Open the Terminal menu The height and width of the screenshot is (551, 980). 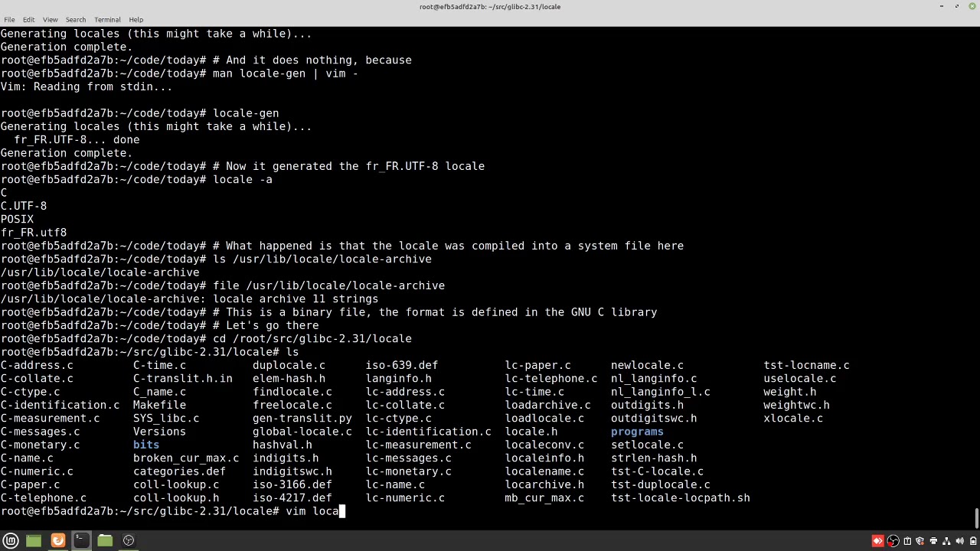coord(107,19)
